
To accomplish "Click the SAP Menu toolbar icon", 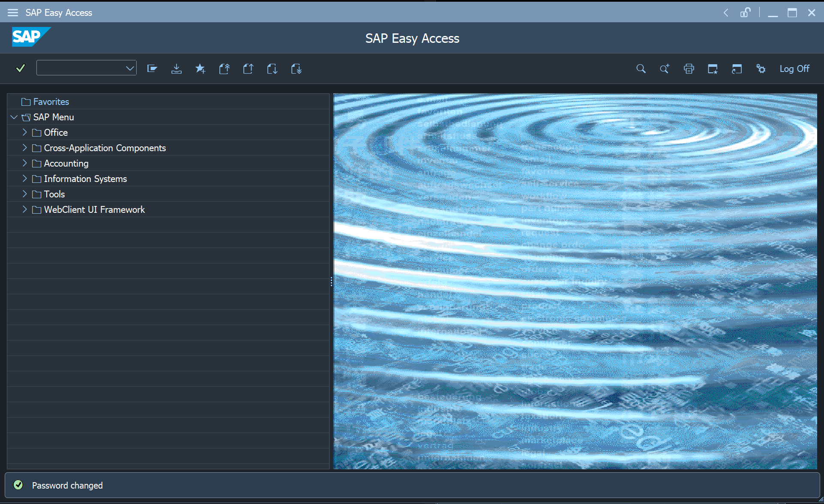I will tap(152, 69).
